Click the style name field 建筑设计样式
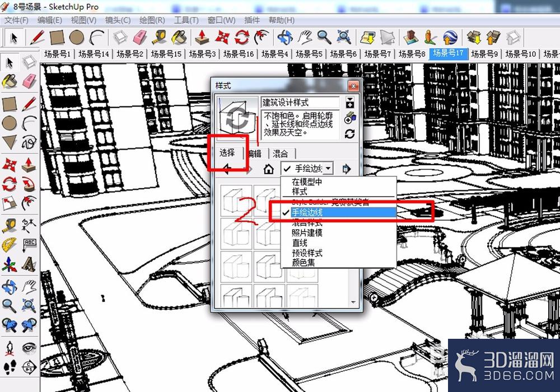The width and height of the screenshot is (560, 392). tap(300, 102)
